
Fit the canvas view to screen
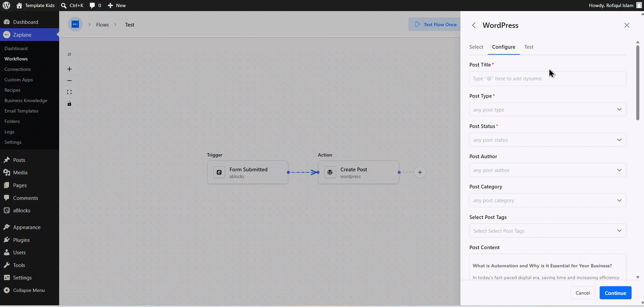69,92
